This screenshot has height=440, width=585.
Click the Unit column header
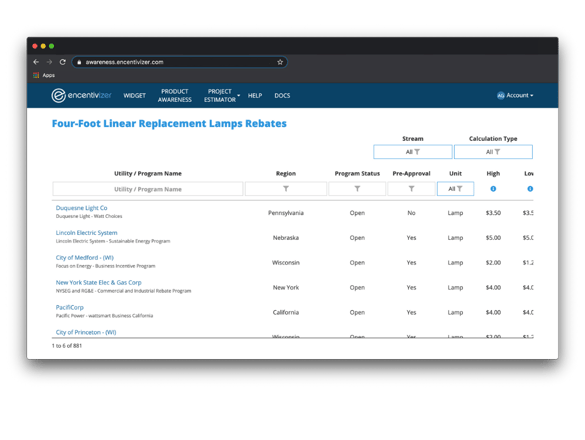(x=455, y=174)
